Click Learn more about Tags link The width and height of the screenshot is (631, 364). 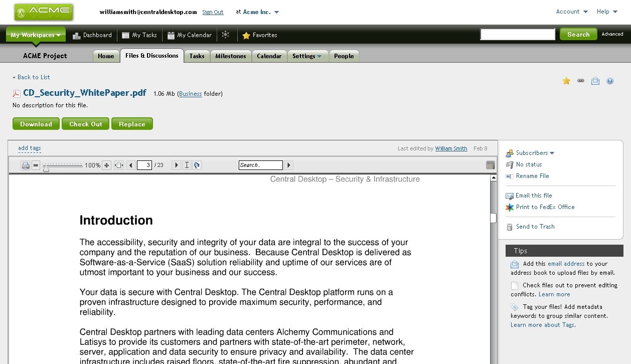click(x=543, y=325)
